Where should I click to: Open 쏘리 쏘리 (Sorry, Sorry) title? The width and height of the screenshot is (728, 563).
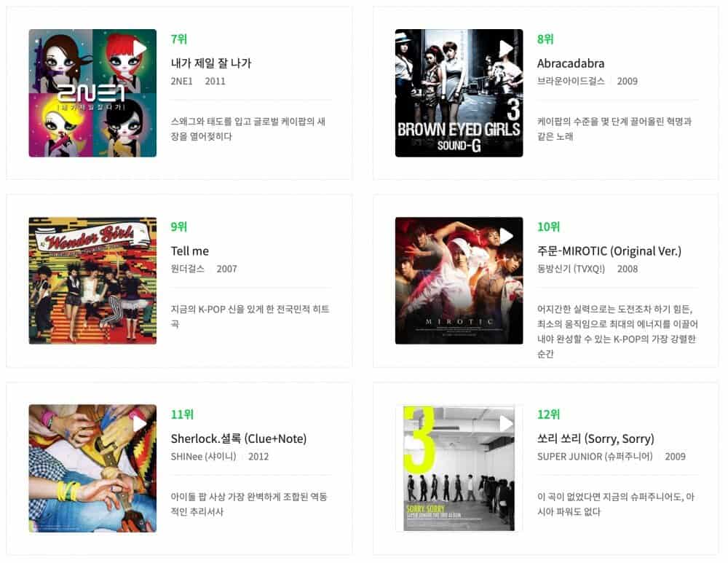point(596,438)
